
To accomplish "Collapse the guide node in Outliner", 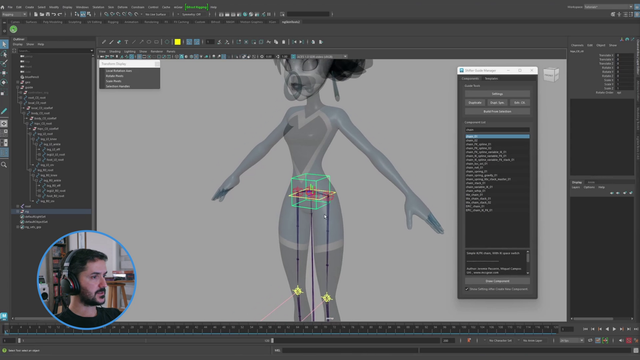I will pos(18,87).
